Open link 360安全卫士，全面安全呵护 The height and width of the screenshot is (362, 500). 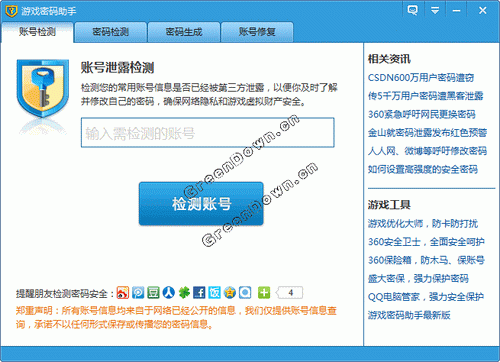[426, 242]
